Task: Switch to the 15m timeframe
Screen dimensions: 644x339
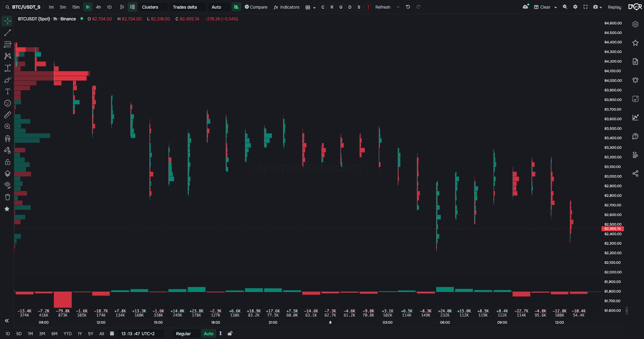Action: click(76, 7)
